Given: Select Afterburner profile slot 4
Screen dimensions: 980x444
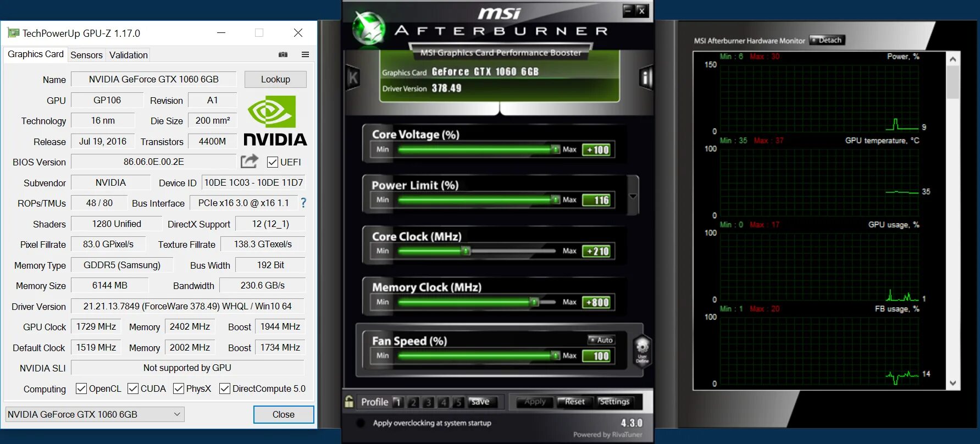Looking at the screenshot, I should (444, 402).
